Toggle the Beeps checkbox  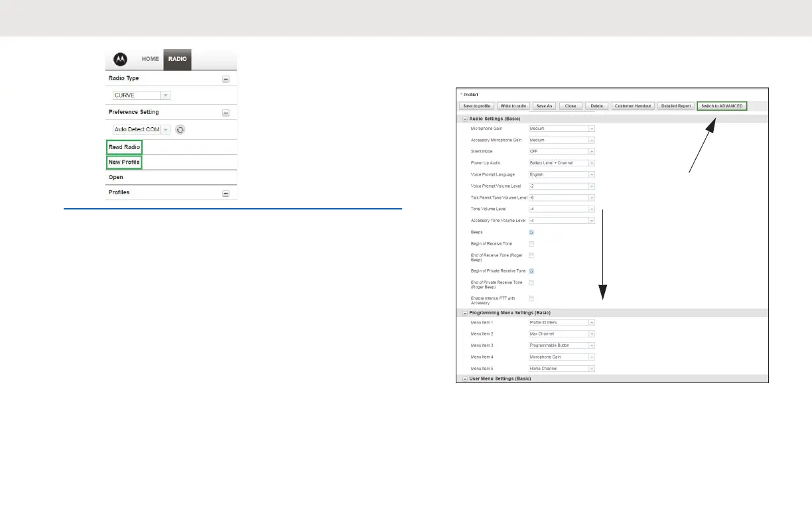click(531, 233)
